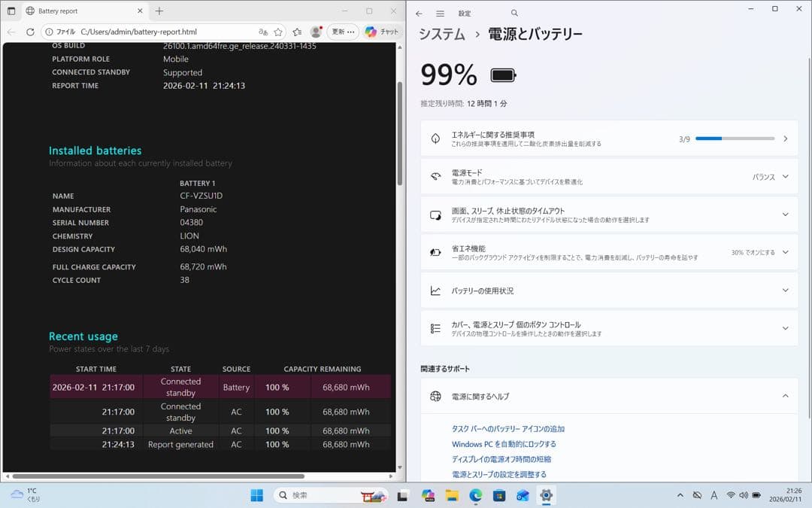
Task: Click the favorites star in the address bar
Action: 279,32
